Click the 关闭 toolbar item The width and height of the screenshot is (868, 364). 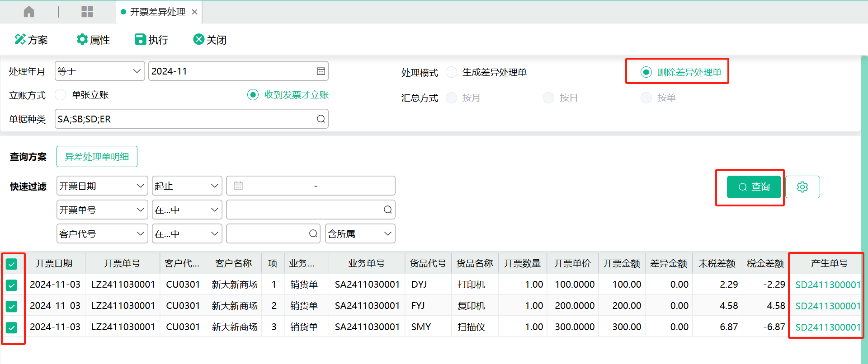click(210, 40)
